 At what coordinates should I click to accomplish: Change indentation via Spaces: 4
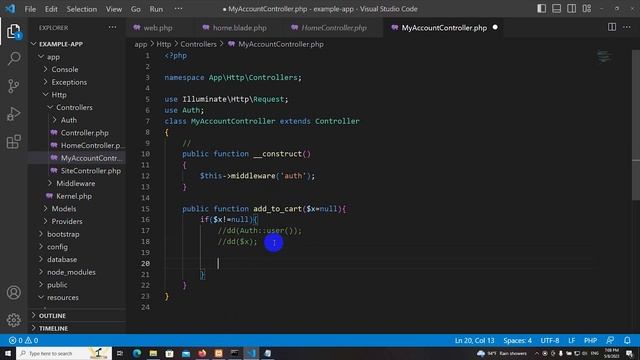(517, 340)
